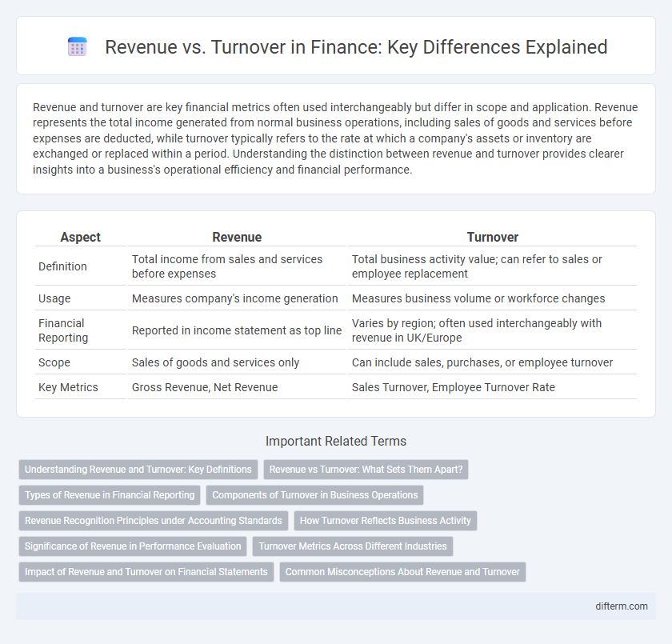Viewport: 672px width, 644px height.
Task: Open 'Revenue Recognition Principles under Accounting Standards' tag
Action: [x=153, y=521]
